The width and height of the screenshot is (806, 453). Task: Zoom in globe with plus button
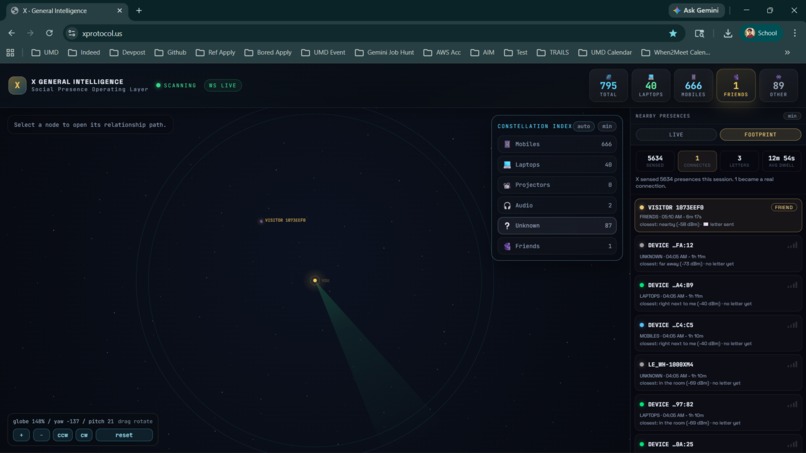[x=21, y=435]
